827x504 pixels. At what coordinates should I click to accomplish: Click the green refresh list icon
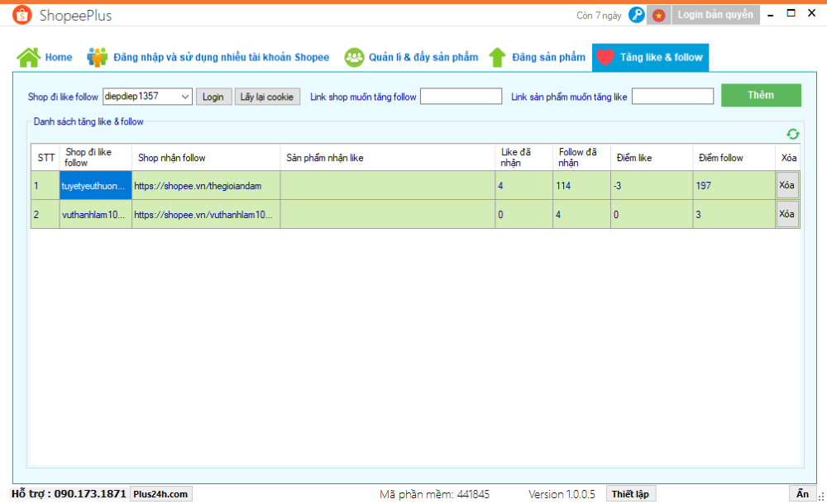point(792,134)
